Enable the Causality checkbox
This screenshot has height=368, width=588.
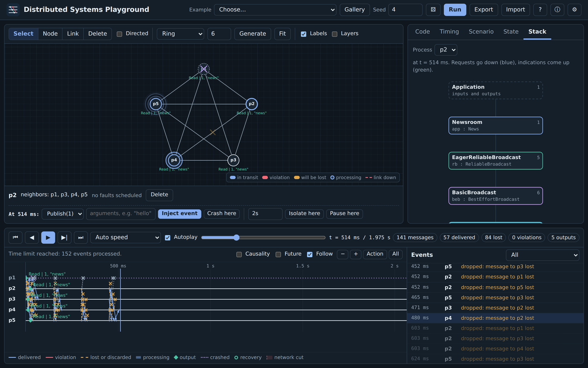click(239, 254)
